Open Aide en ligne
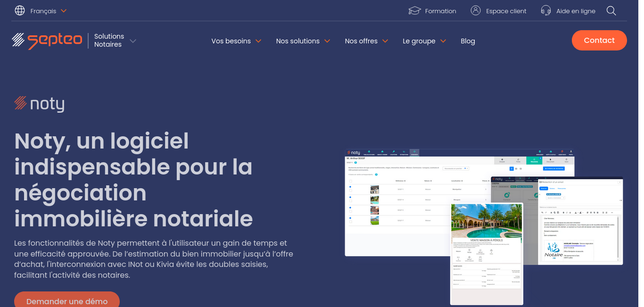Viewport: 644px width, 307px height. click(576, 11)
